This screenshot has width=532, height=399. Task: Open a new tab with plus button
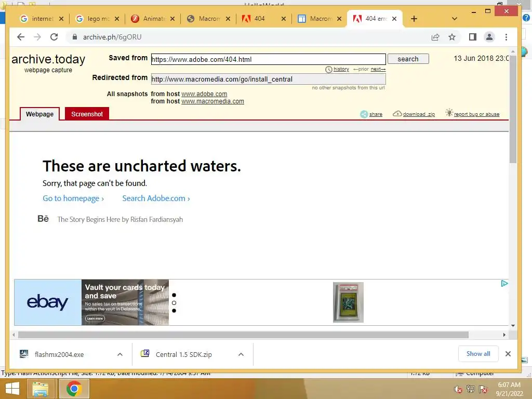pos(414,19)
